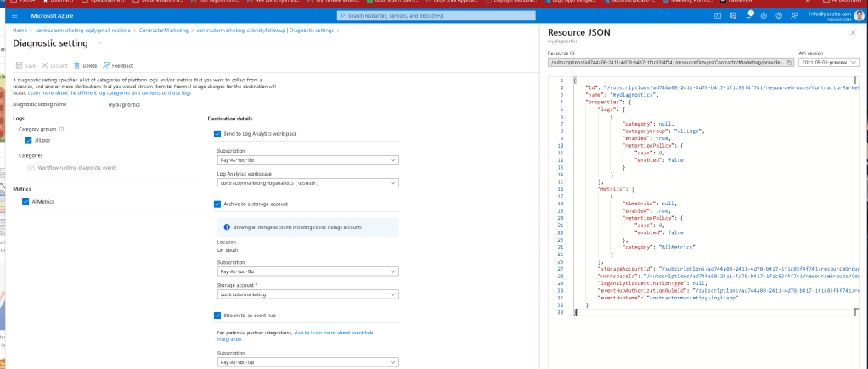This screenshot has width=868, height=369.
Task: View Azure notifications bell
Action: click(748, 15)
